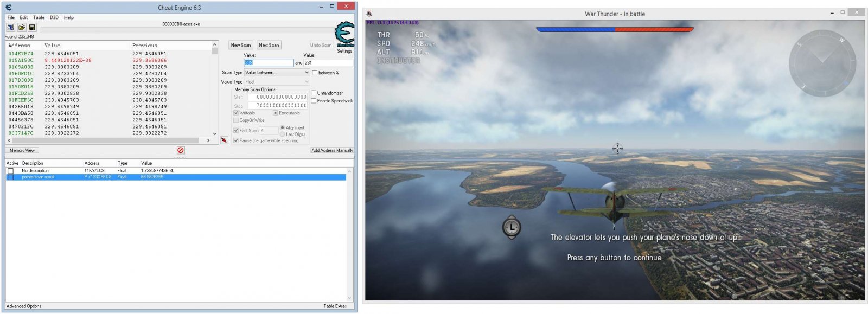This screenshot has height=314, width=868.
Task: Tick the Active box for 'No description'
Action: coord(10,171)
